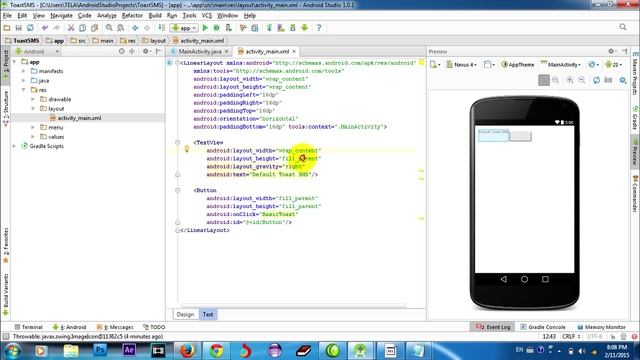Click the Make Project icon
Image resolution: width=640 pixels, height=360 pixels.
tap(162, 28)
